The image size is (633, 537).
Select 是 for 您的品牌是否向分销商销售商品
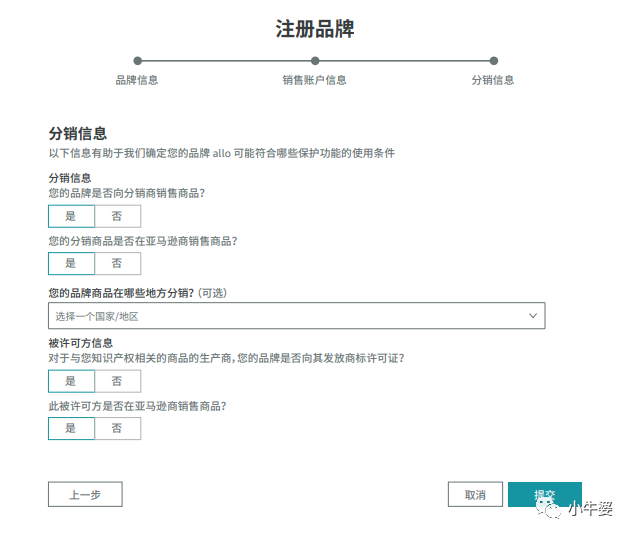[71, 216]
